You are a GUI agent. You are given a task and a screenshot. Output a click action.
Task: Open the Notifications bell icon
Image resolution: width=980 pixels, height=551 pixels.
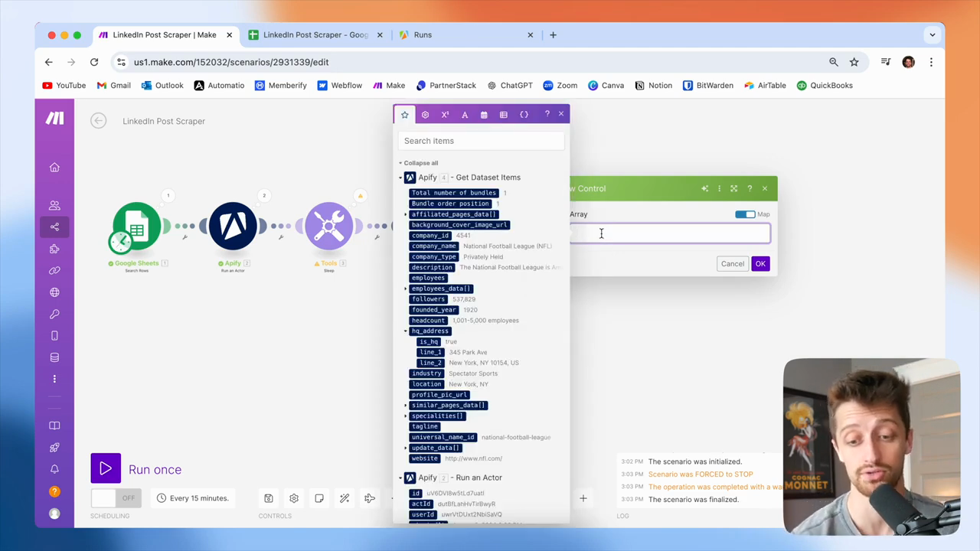[54, 469]
